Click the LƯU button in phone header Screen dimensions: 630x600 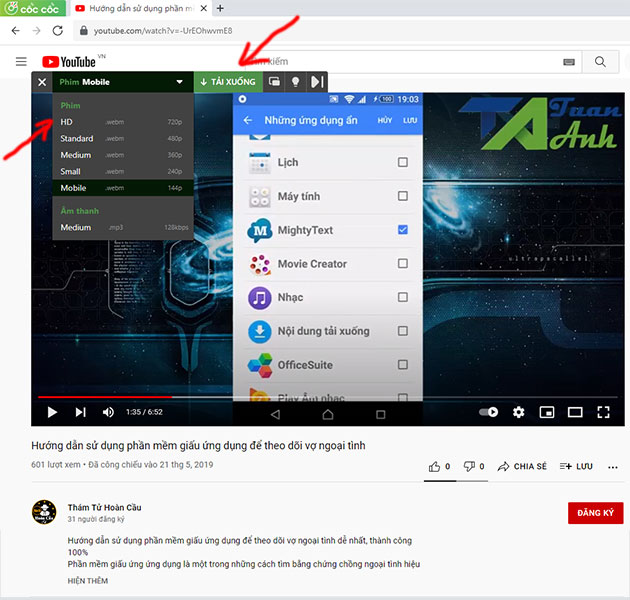[410, 121]
